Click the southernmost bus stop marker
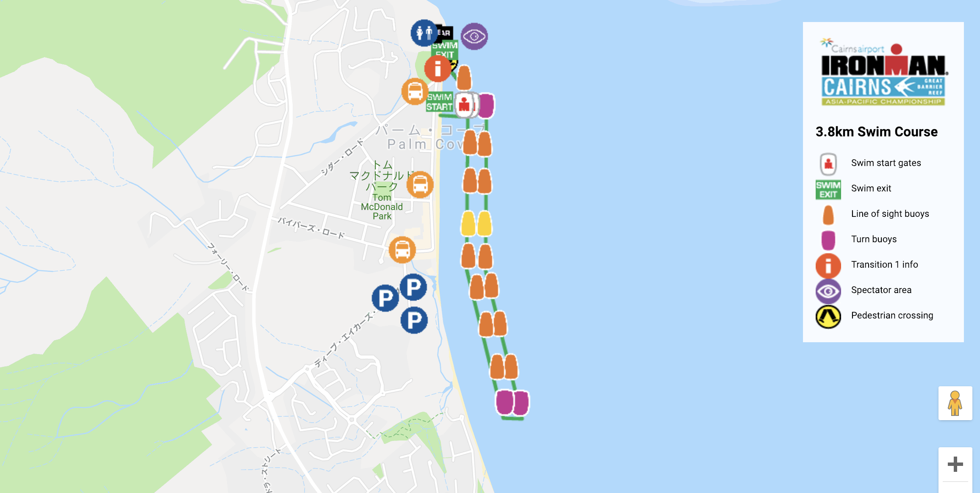 pos(402,249)
